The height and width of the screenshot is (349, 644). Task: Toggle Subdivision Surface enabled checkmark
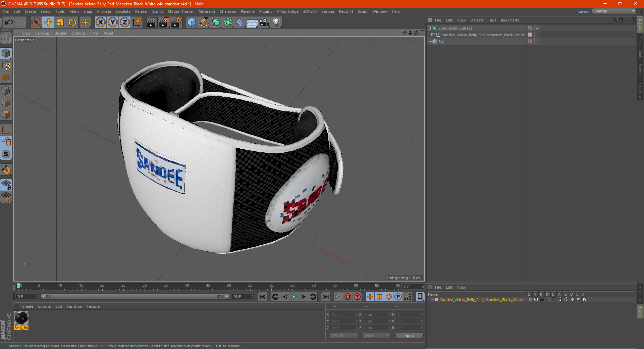(538, 28)
